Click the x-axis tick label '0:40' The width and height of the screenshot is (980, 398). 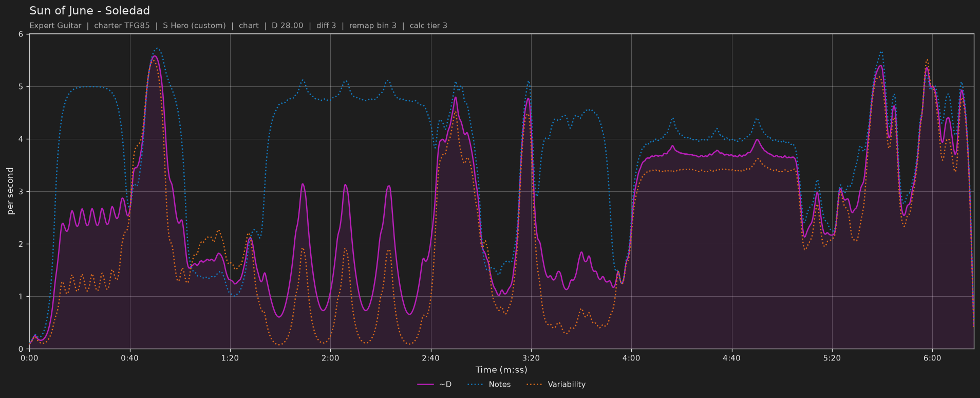[130, 358]
